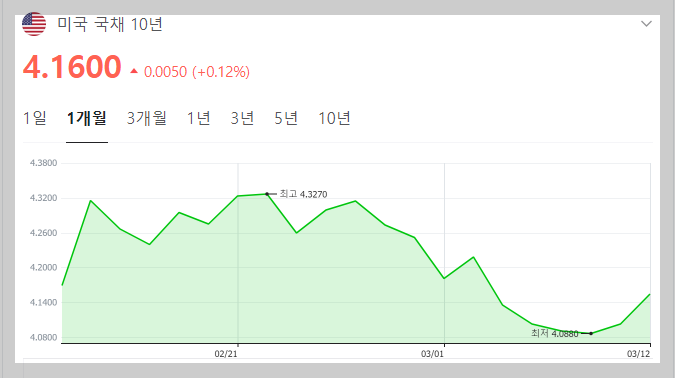The image size is (675, 378).
Task: Click the current yield value 4.1600
Action: [72, 67]
